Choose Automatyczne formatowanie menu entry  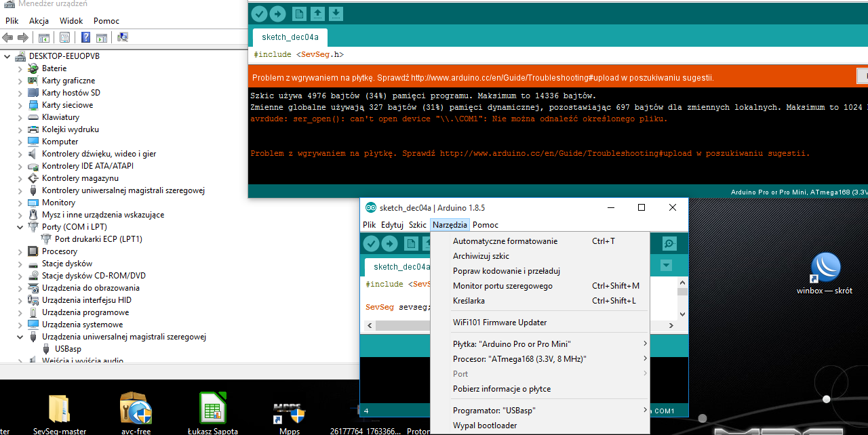point(540,241)
